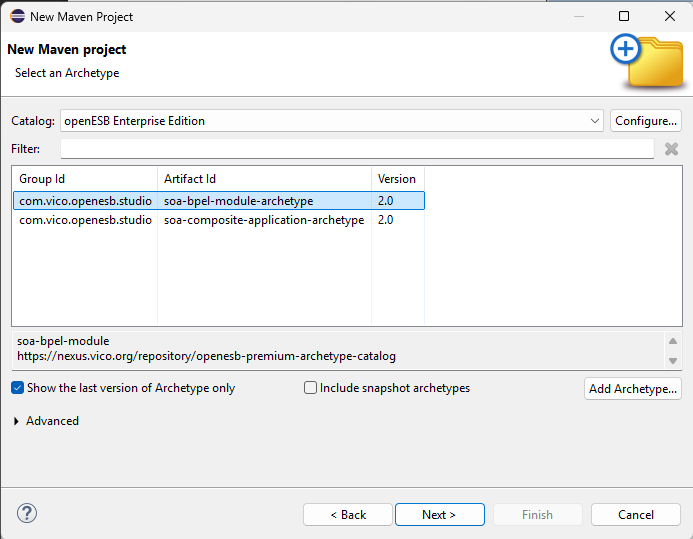This screenshot has height=539, width=693.
Task: Cancel the New Maven Project wizard
Action: click(x=636, y=515)
